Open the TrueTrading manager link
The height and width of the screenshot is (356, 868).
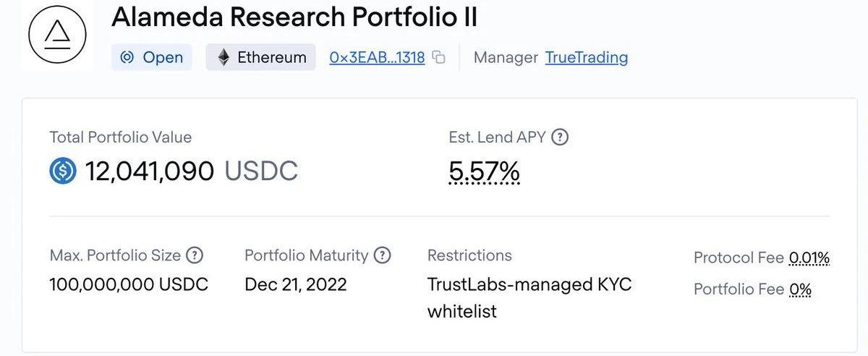pyautogui.click(x=586, y=57)
